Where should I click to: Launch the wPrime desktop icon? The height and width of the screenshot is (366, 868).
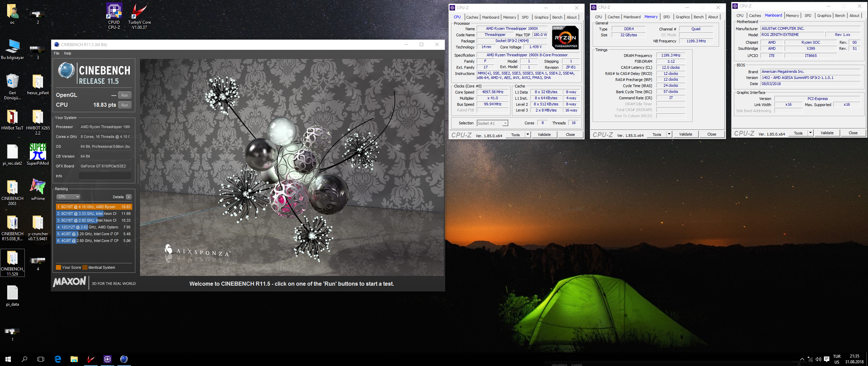tap(38, 190)
